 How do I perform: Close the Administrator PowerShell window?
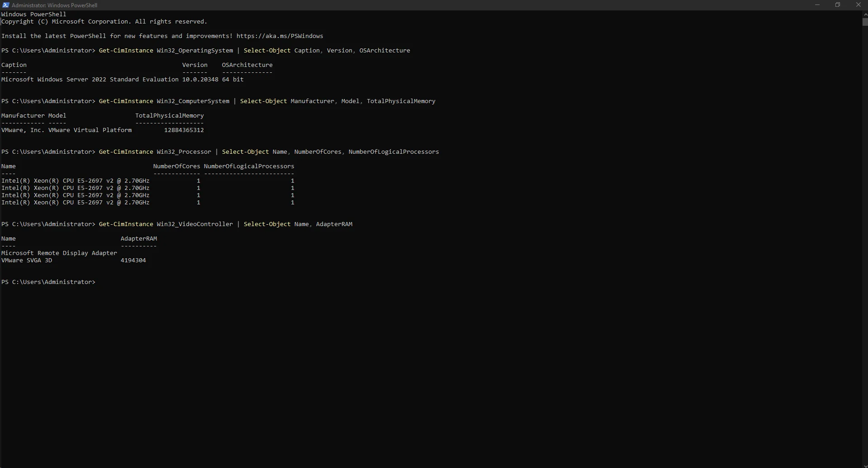(x=858, y=5)
